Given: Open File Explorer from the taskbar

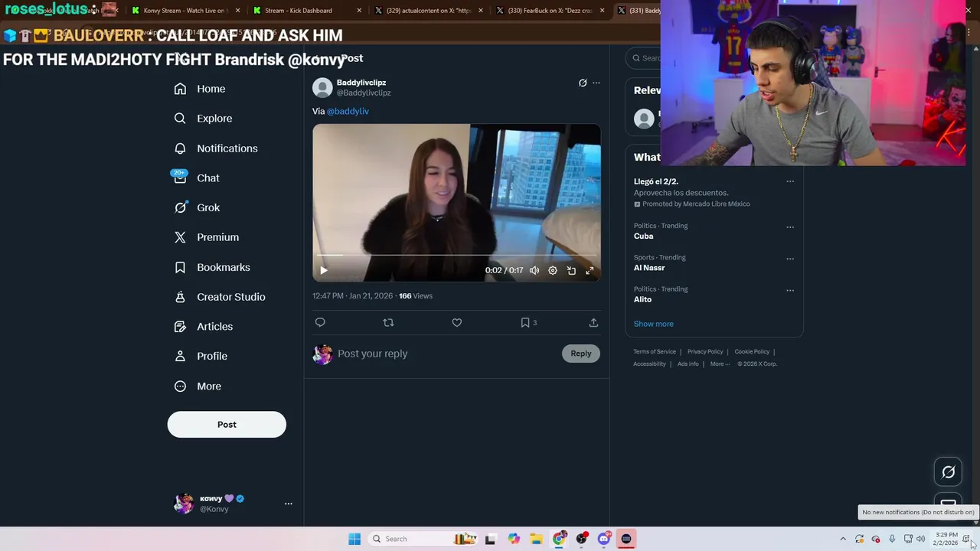Looking at the screenshot, I should click(536, 539).
